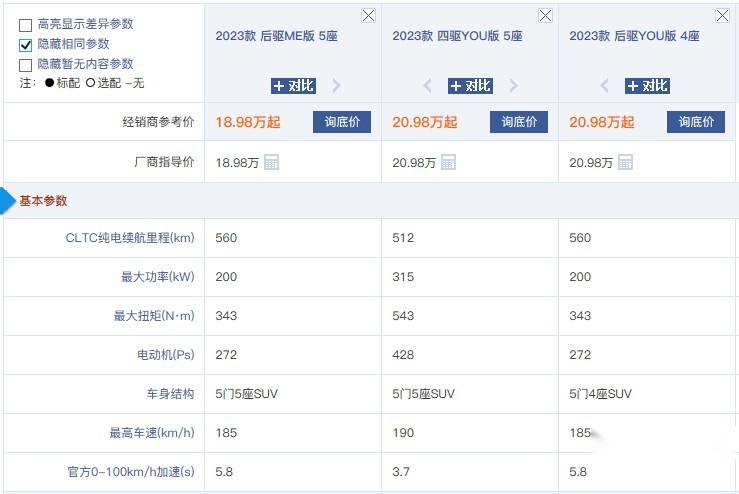Remove the 后驱ME版 5座 column via X icon
This screenshot has width=739, height=494.
[368, 16]
